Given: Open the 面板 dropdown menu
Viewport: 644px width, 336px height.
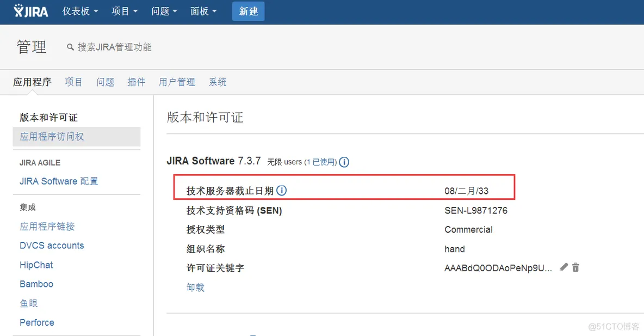Looking at the screenshot, I should [203, 11].
